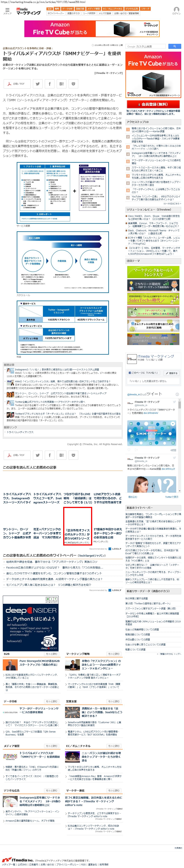Select the 'データ分析' navigation tab

[67, 9]
